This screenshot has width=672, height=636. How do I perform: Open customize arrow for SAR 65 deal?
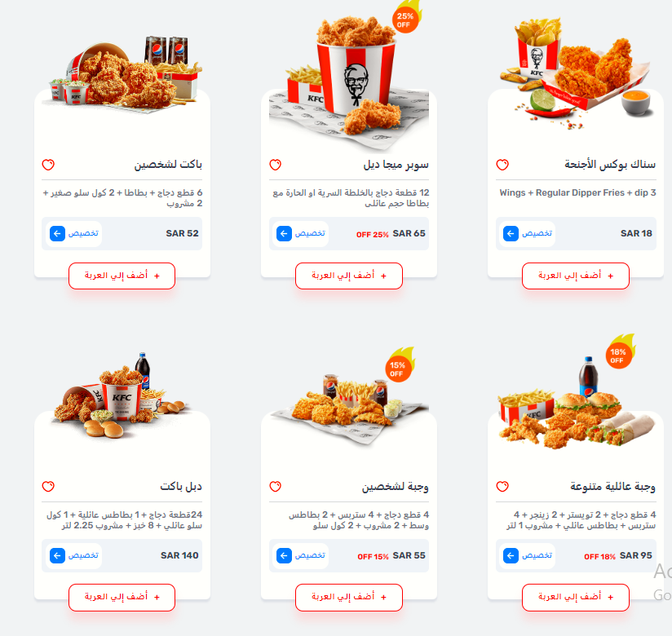284,233
